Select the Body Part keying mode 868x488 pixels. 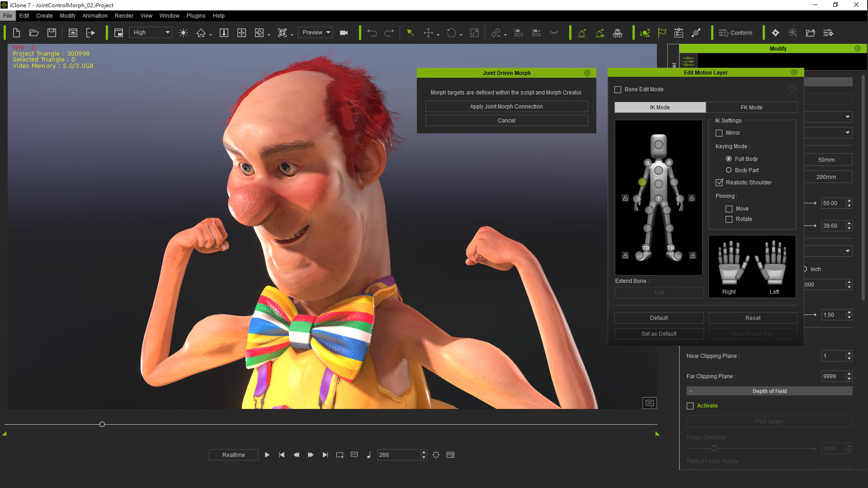729,170
